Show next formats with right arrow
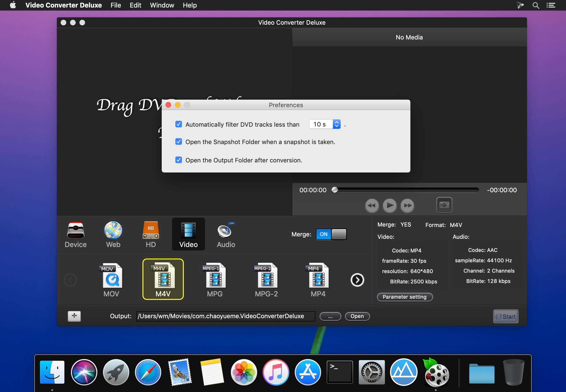 click(x=357, y=280)
